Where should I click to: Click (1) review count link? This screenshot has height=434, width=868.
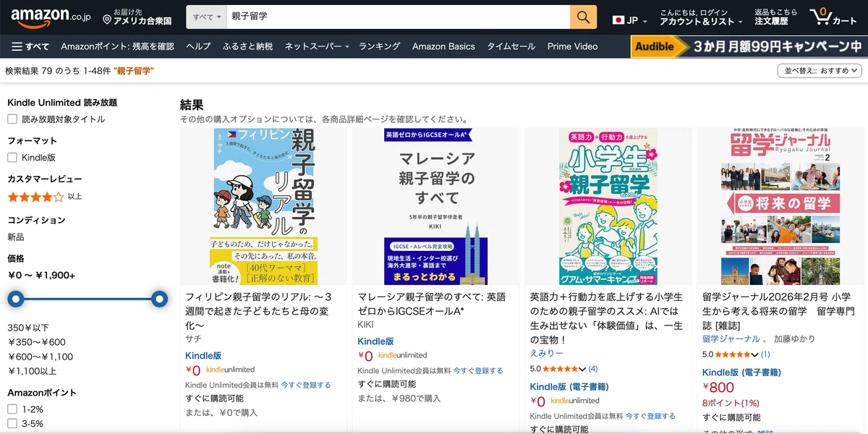tap(765, 354)
